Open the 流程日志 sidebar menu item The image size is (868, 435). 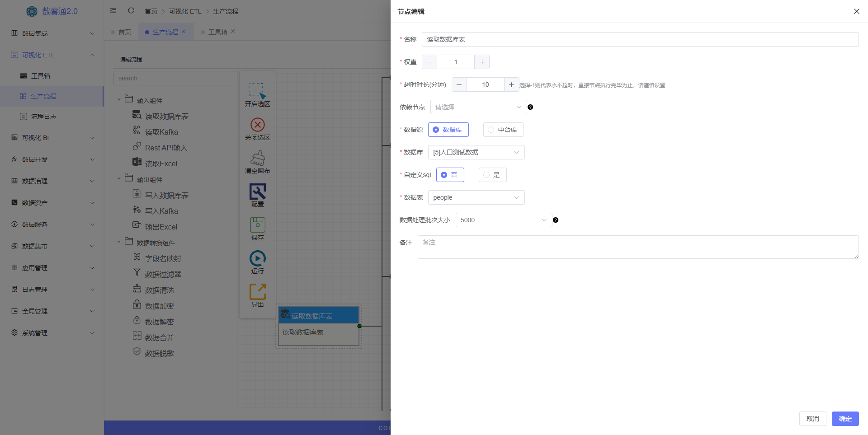(x=52, y=117)
